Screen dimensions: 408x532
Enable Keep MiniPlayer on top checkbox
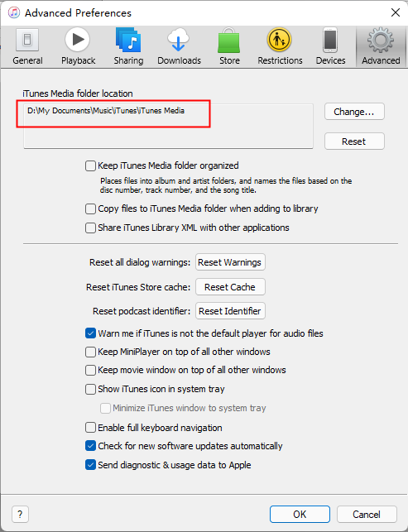pos(90,352)
